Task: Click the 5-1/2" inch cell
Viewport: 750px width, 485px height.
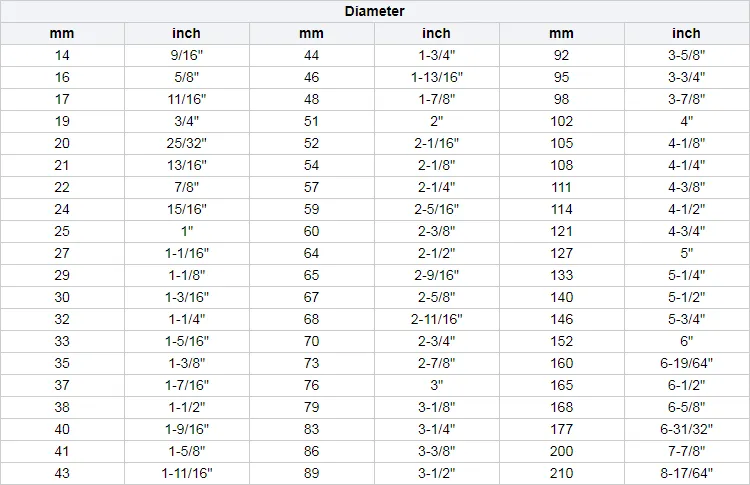Action: [x=687, y=298]
